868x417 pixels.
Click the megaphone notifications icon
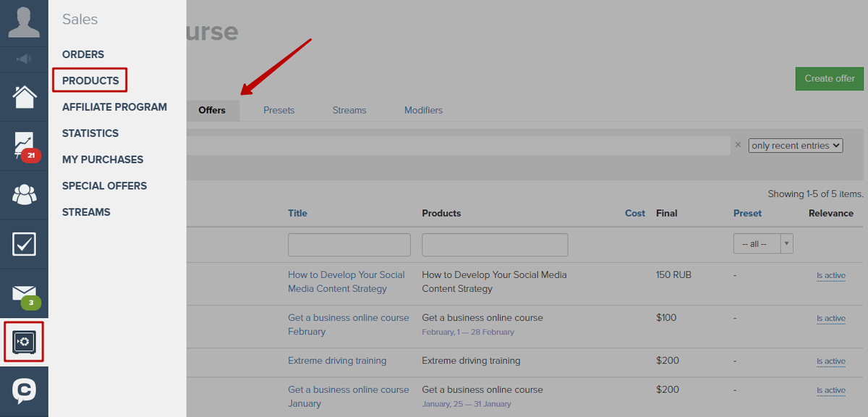[x=24, y=59]
